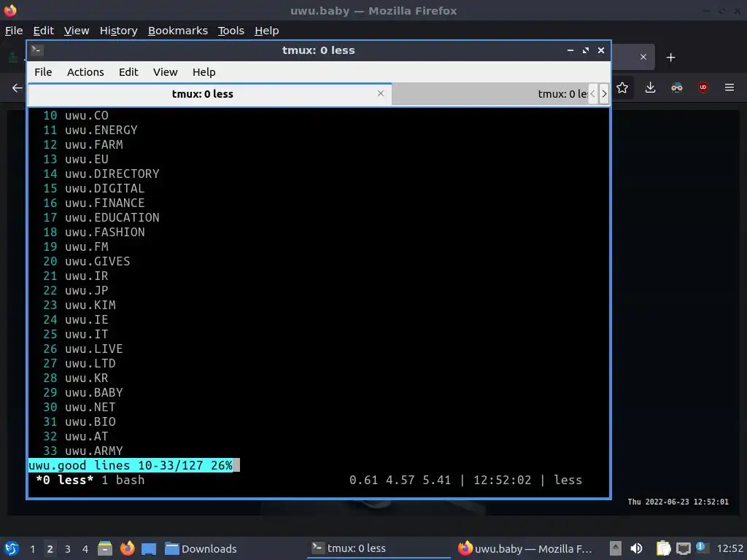Click the Firefox back arrow button

point(18,87)
